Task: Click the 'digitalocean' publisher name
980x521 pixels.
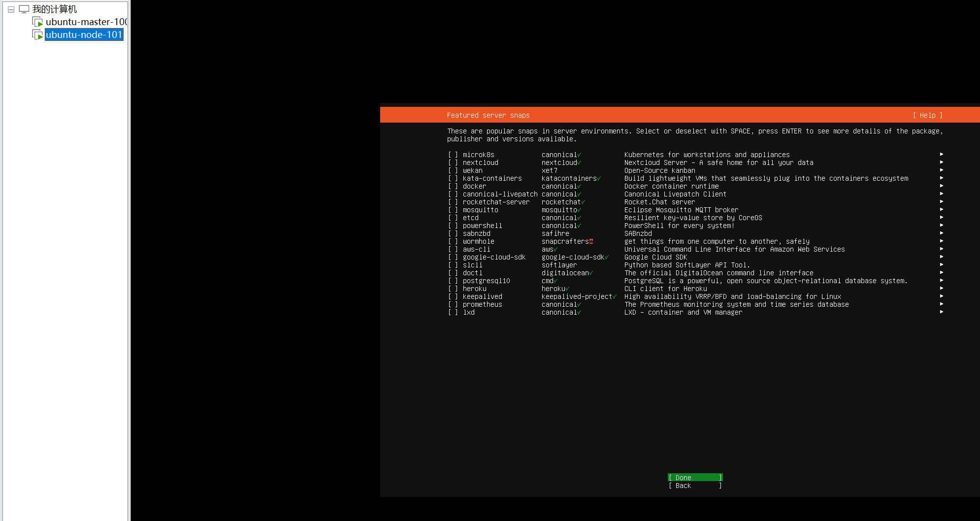Action: point(565,273)
